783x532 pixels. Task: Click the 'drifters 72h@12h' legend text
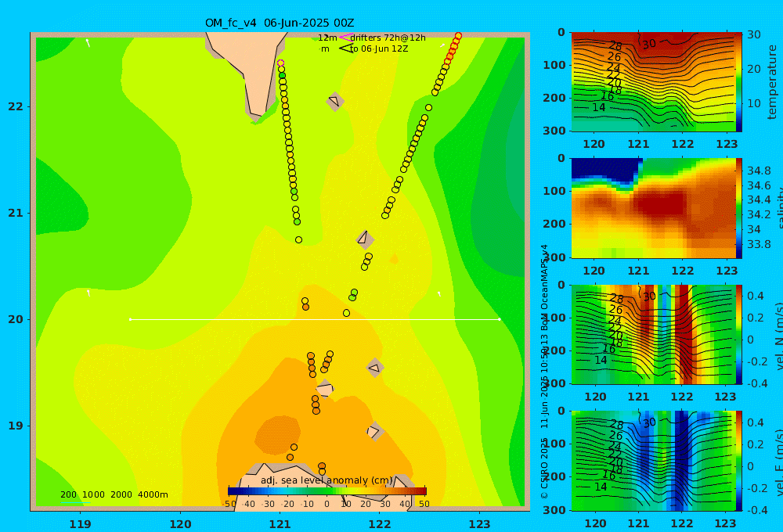click(x=388, y=38)
